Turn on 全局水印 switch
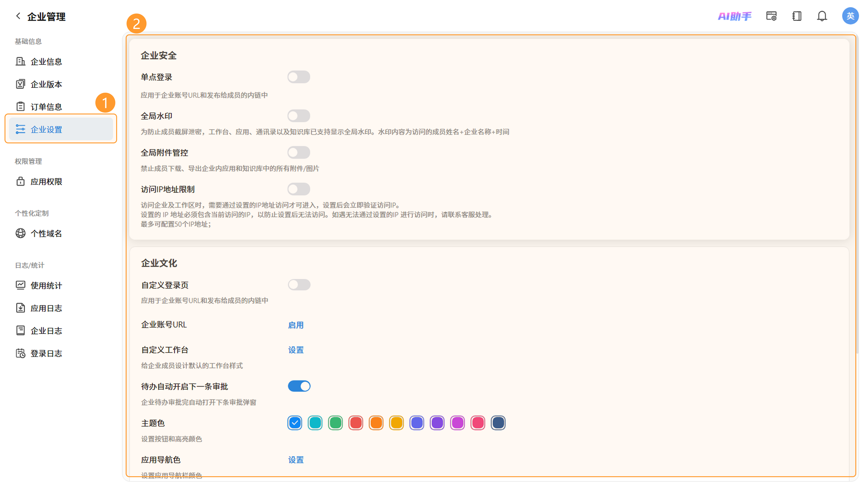Viewport: 868px width, 488px height. 299,116
